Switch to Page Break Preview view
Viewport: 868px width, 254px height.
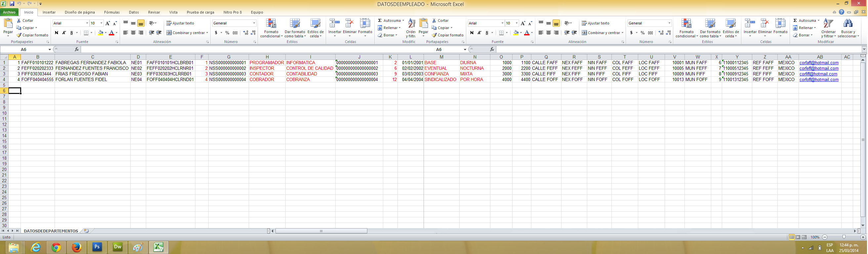click(x=804, y=237)
